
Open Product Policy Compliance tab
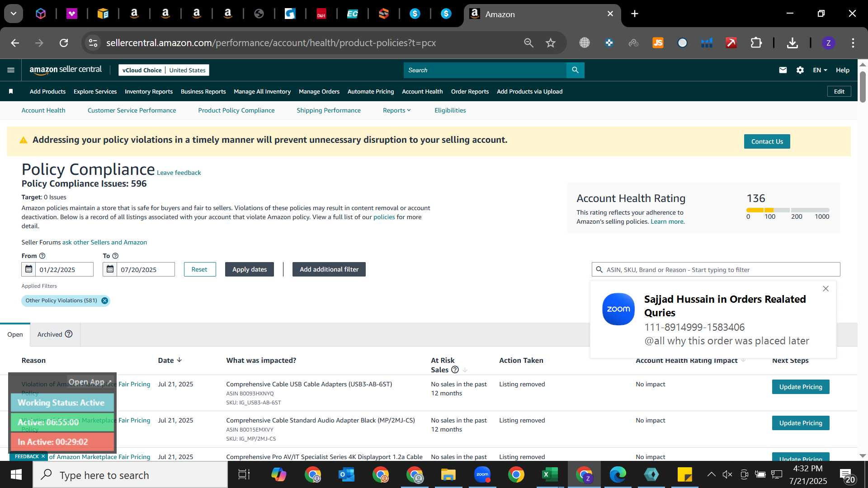[236, 110]
